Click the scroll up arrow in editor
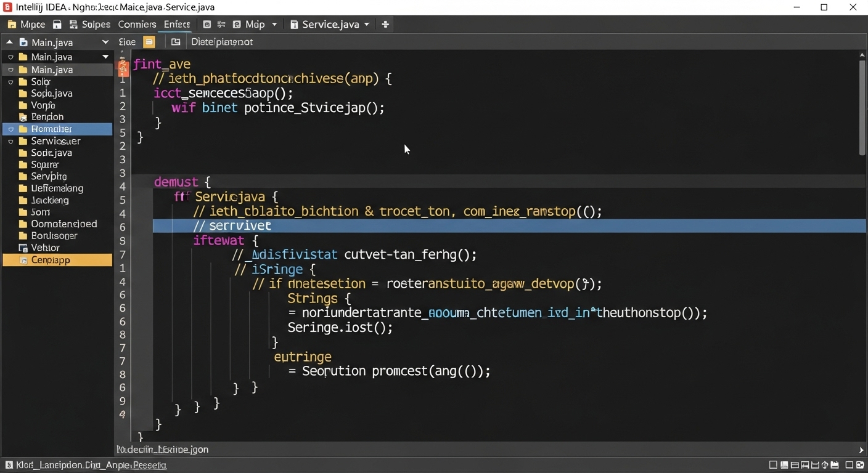 (x=862, y=55)
